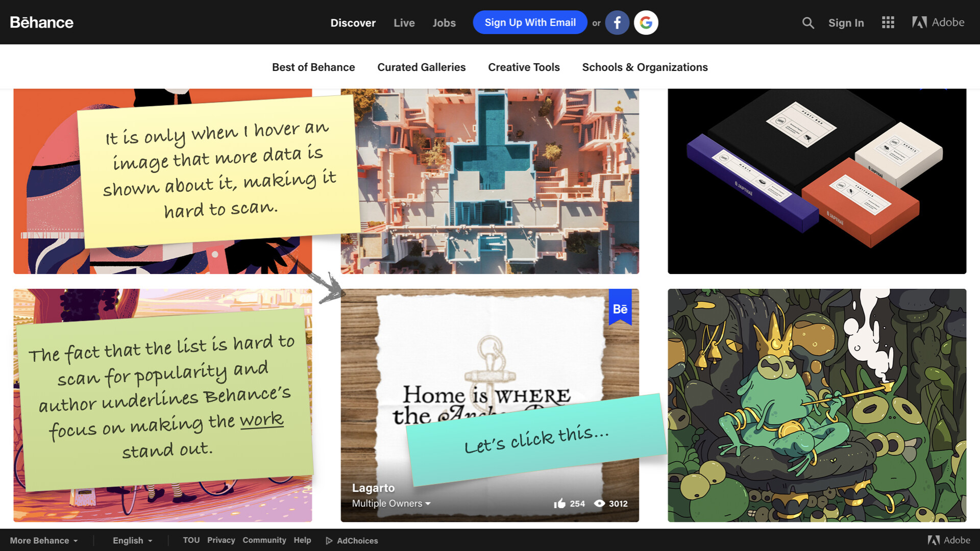Open the Curated Galleries section
Screen dimensions: 980x551
click(x=422, y=67)
